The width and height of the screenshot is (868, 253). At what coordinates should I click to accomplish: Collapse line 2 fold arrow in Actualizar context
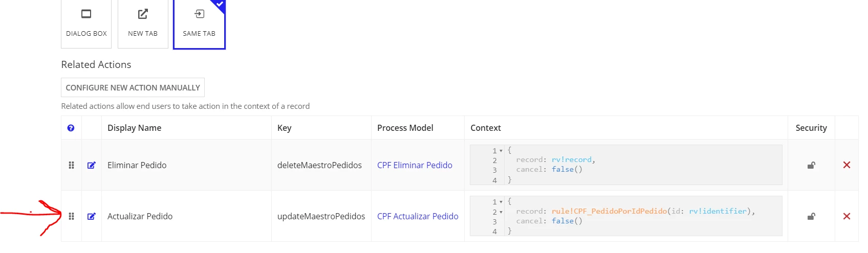tap(501, 212)
